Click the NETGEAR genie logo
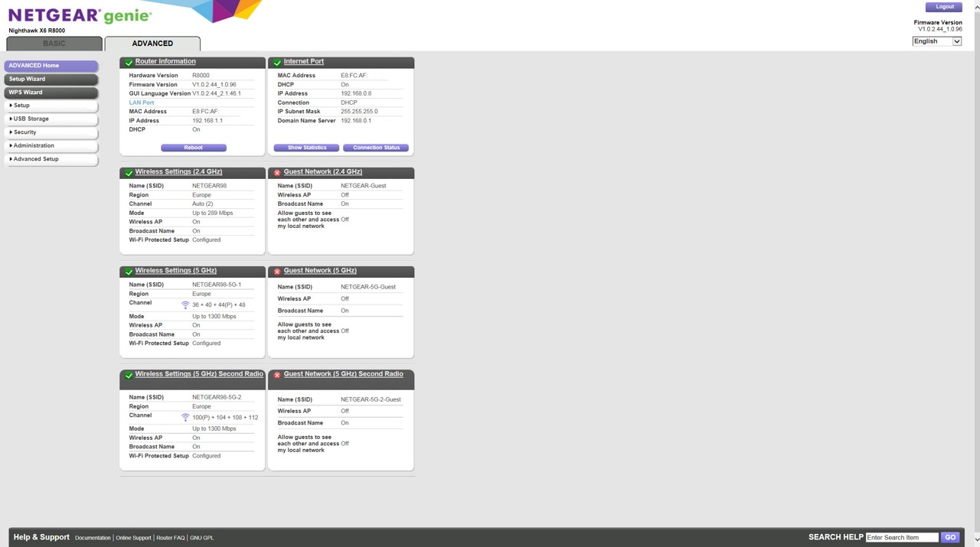Screen dimensions: 980x547 (80, 16)
